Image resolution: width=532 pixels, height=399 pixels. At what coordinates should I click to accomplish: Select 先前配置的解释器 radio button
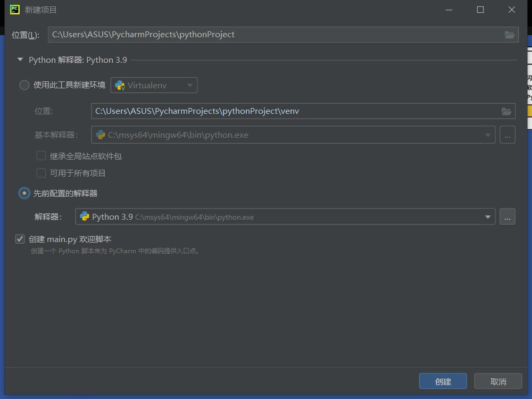(24, 193)
